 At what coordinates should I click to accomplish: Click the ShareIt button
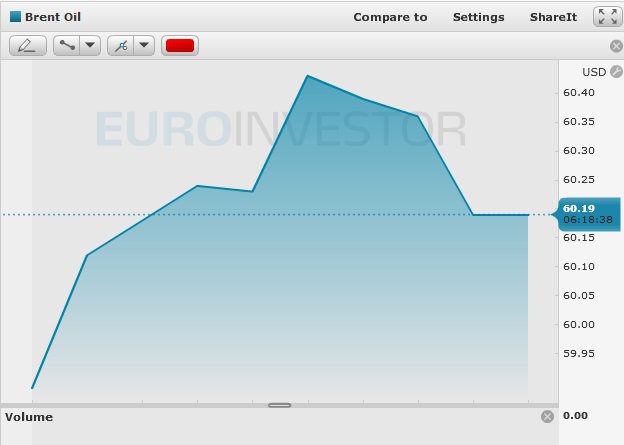click(x=553, y=17)
